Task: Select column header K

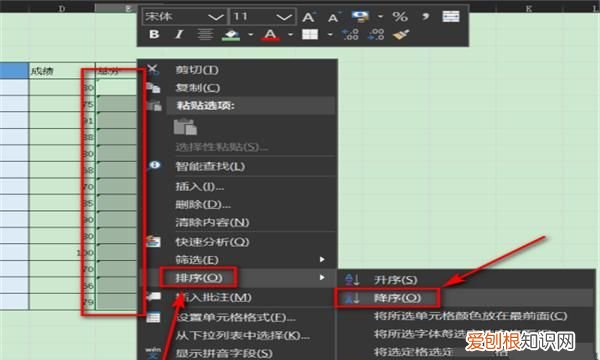Action: [x=529, y=8]
